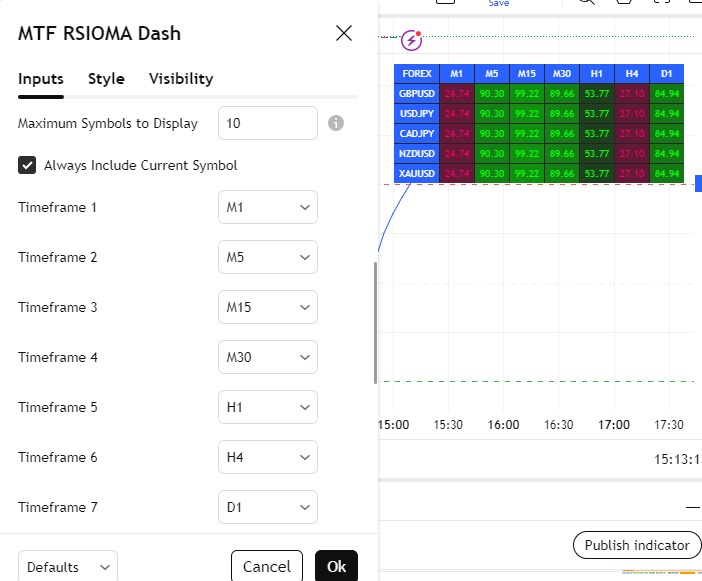
Task: Click info icon beside Maximum Symbols field
Action: click(336, 123)
